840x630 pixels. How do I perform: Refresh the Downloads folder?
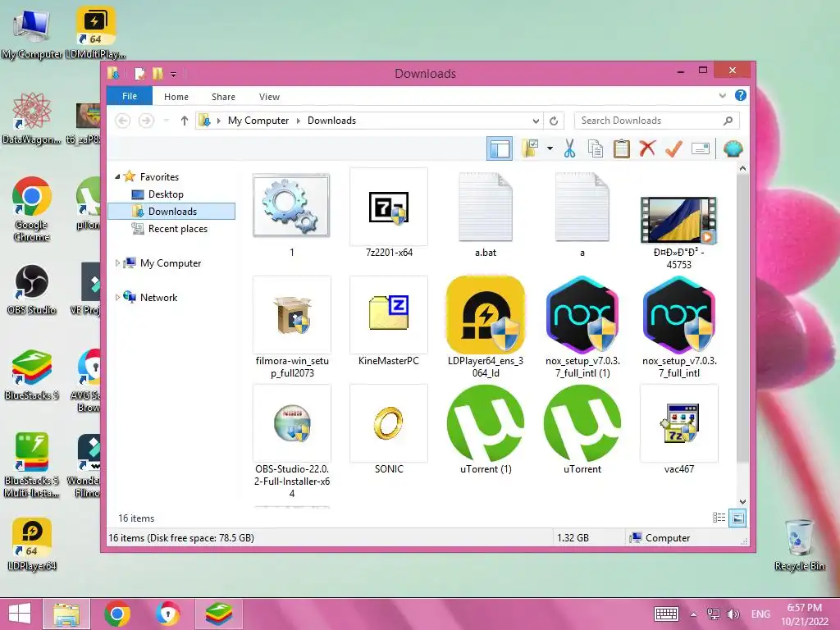pos(554,121)
